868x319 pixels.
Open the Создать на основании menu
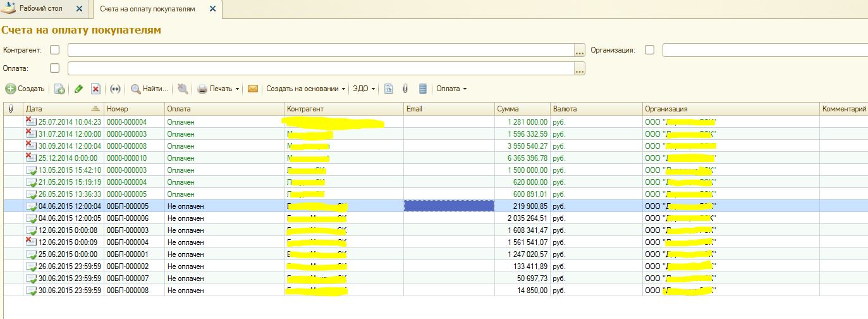306,89
